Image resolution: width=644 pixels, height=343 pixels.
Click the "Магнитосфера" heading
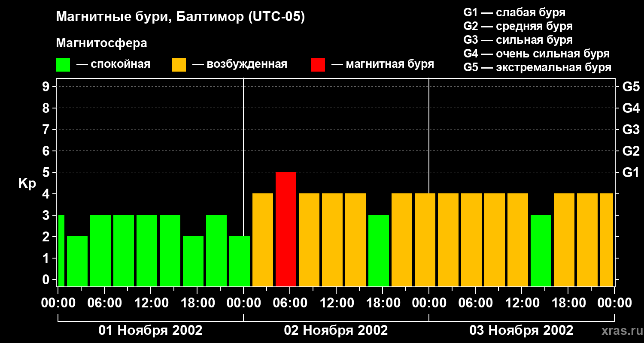[x=101, y=43]
